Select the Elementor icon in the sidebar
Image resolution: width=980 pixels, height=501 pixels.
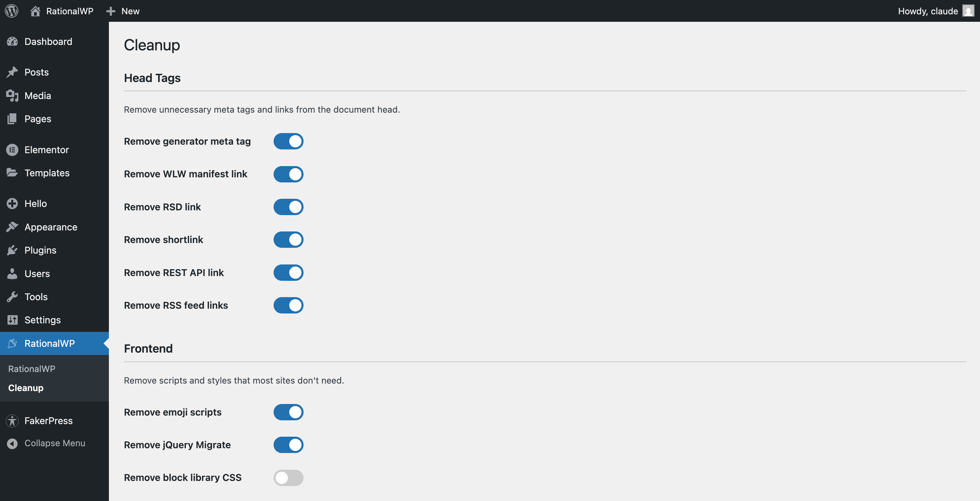12,149
